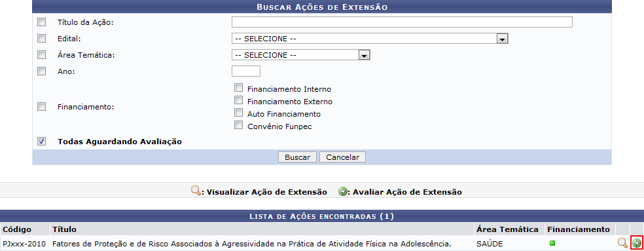Image resolution: width=644 pixels, height=251 pixels.
Task: Open Avaliar Ação de Extensão for PJxxx-2010
Action: (637, 243)
